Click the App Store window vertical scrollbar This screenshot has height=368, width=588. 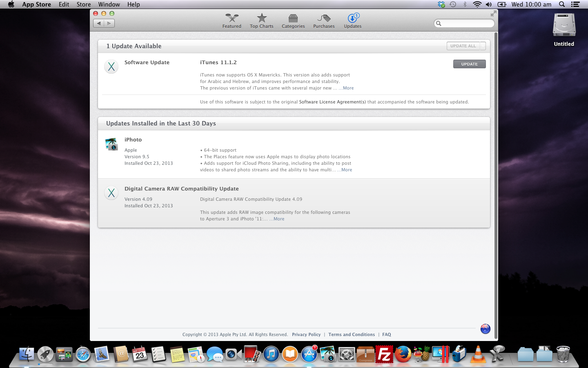tap(496, 186)
